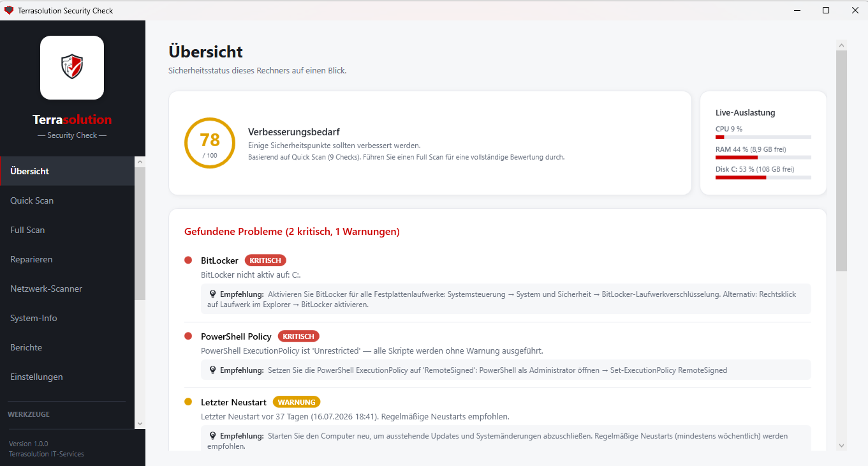
Task: Click the lightbulb icon in BitLocker recommendation
Action: [x=213, y=294]
